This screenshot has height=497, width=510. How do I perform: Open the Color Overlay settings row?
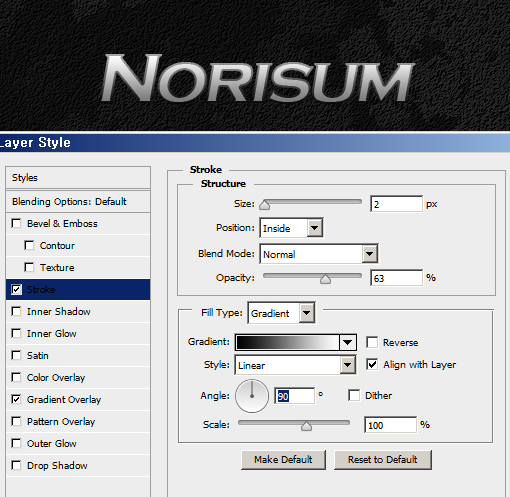(56, 378)
